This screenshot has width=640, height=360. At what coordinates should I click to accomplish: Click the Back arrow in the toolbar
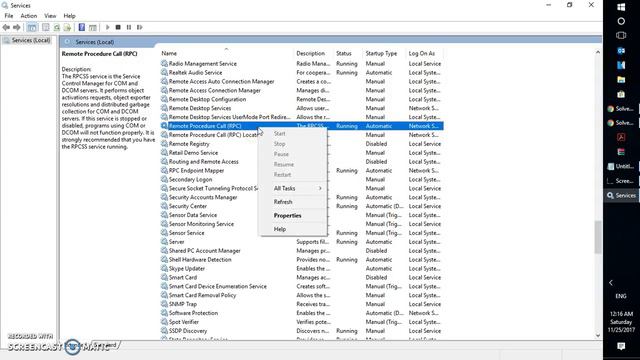[x=6, y=27]
